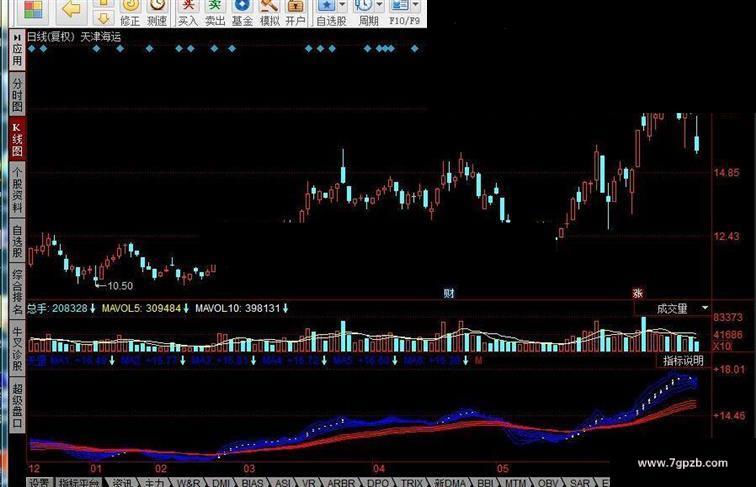
Task: Click the 财 marker on chart
Action: [x=448, y=293]
